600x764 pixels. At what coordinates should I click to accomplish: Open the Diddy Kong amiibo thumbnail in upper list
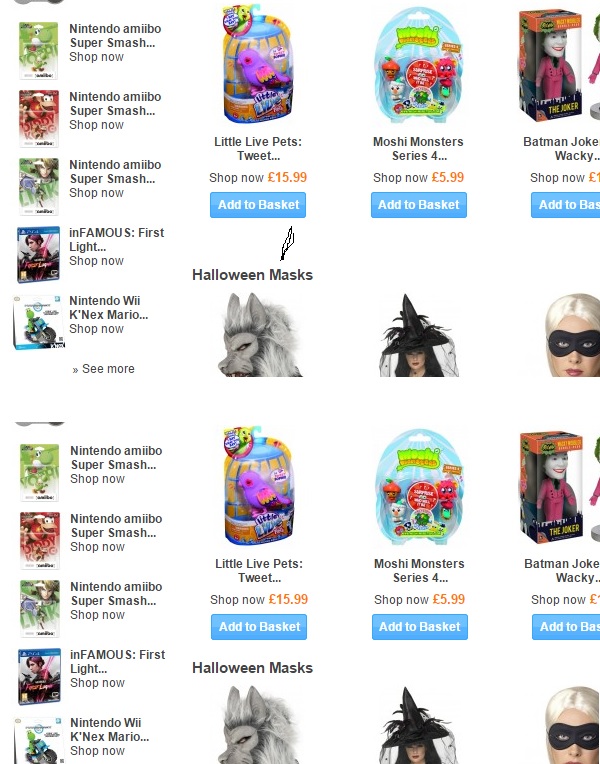39,118
